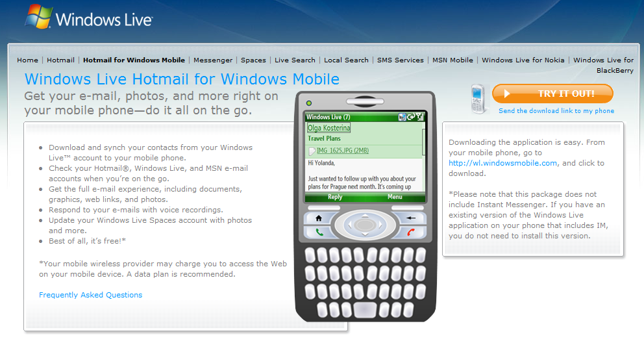644x354 pixels.
Task: Open Windows Live for Nokia link
Action: click(523, 60)
